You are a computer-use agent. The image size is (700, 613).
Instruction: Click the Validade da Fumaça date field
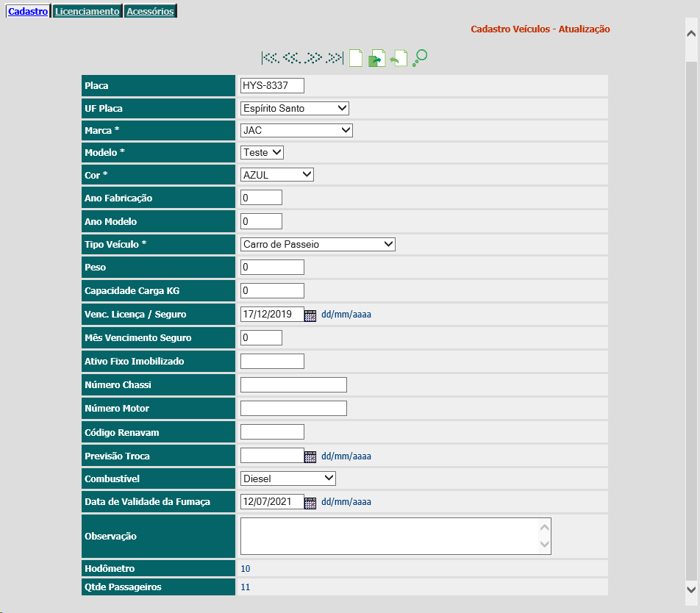pos(272,501)
